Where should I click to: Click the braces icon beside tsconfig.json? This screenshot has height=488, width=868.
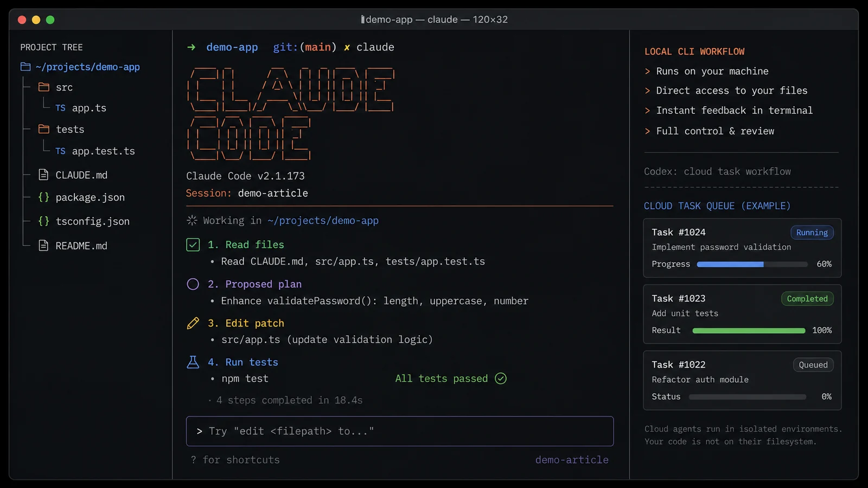click(x=43, y=221)
